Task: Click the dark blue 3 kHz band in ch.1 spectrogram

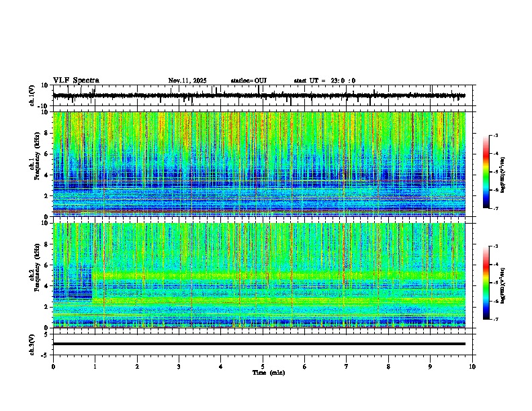Action: (259, 185)
